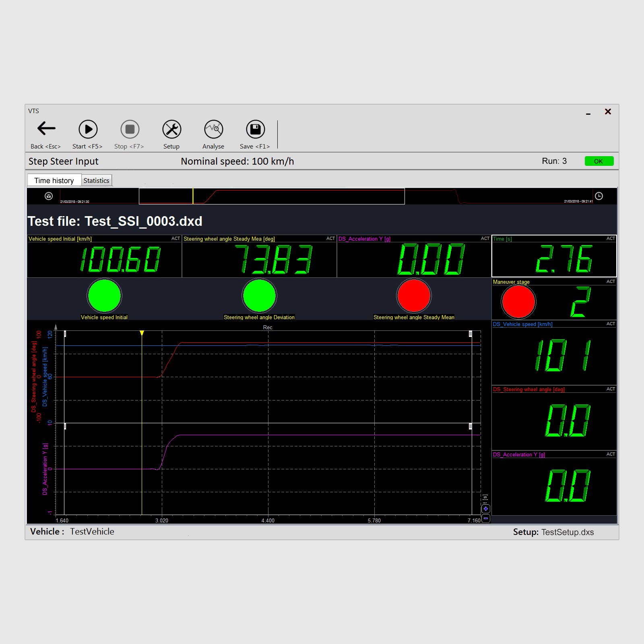Screen dimensions: 644x644
Task: Click the Vehicle TestVehicle status text
Action: (72, 532)
